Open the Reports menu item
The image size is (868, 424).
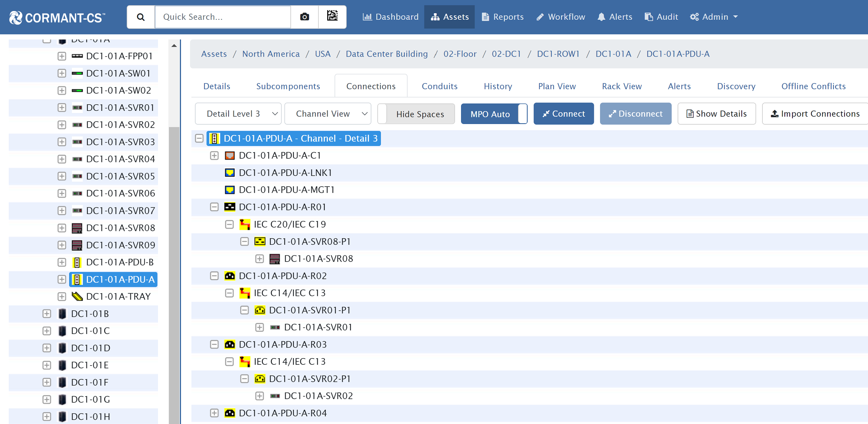click(x=503, y=17)
